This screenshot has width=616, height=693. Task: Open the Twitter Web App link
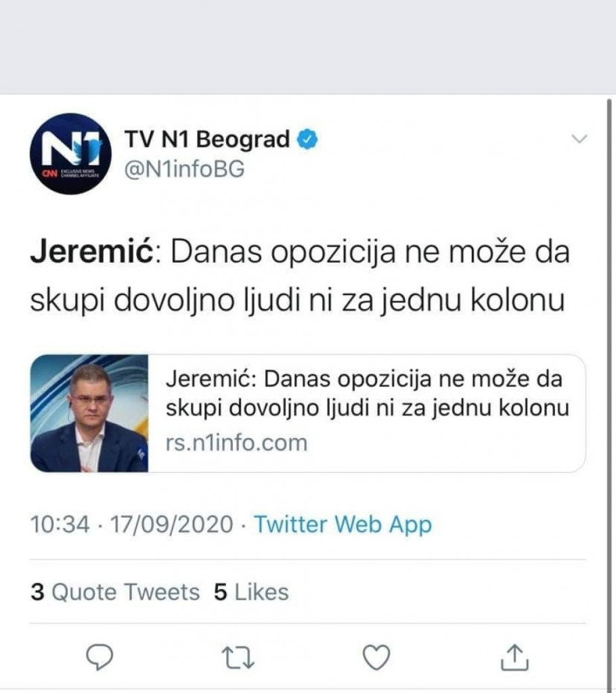tap(342, 524)
